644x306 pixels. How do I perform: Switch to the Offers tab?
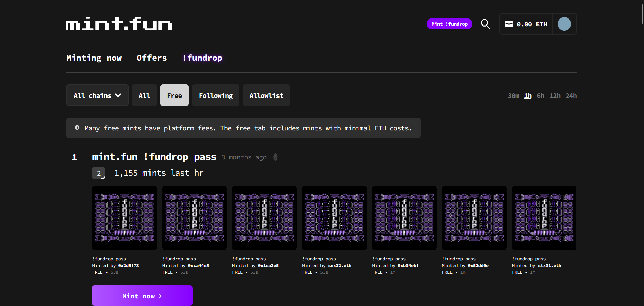pyautogui.click(x=152, y=58)
